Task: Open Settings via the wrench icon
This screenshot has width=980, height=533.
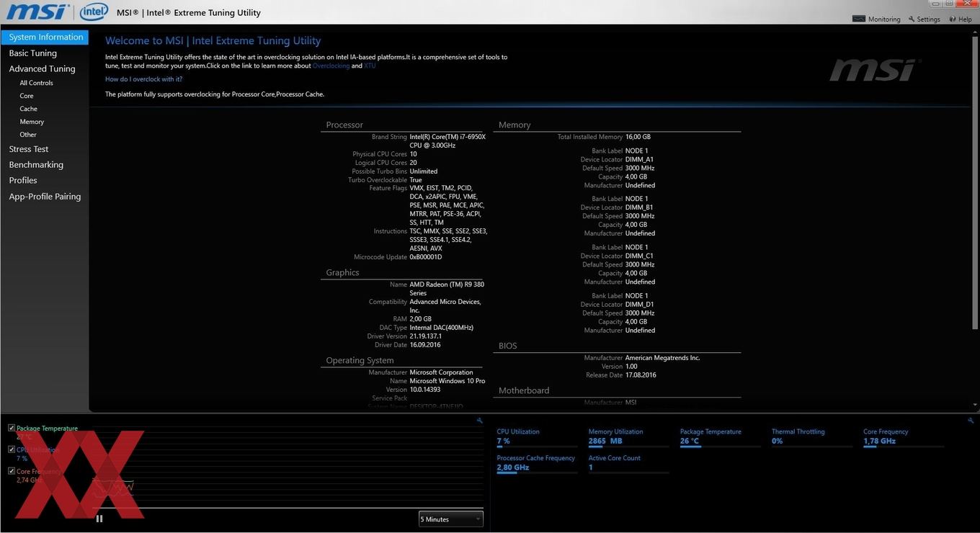Action: click(912, 19)
